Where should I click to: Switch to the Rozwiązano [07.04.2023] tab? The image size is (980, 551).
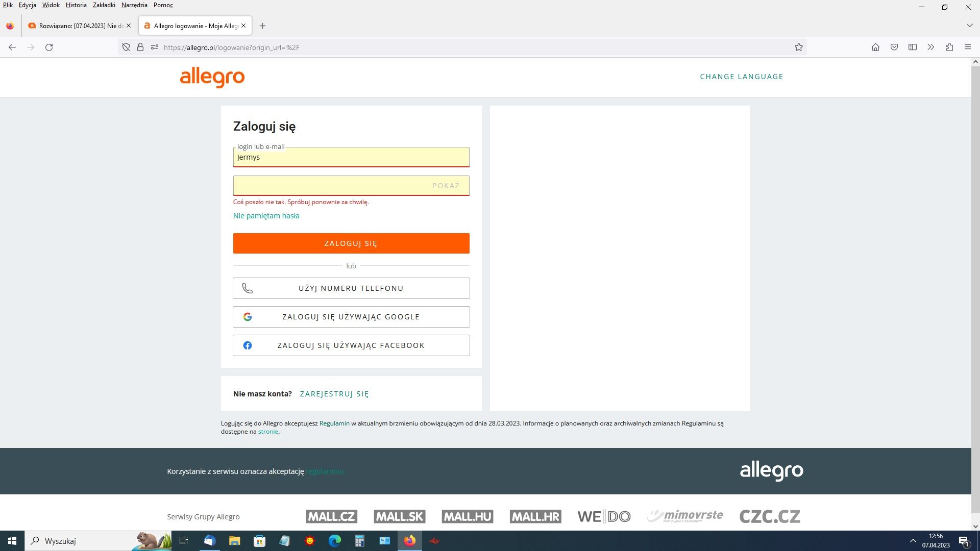[x=79, y=26]
